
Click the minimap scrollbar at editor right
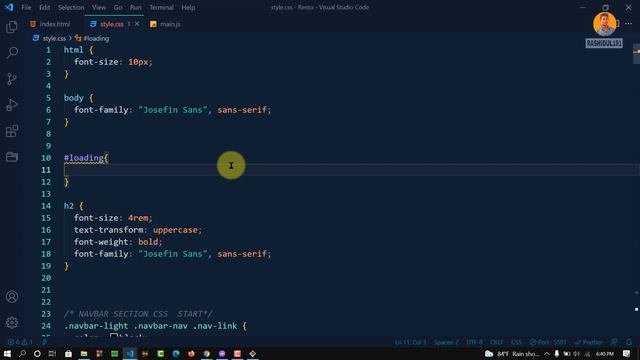tap(636, 54)
